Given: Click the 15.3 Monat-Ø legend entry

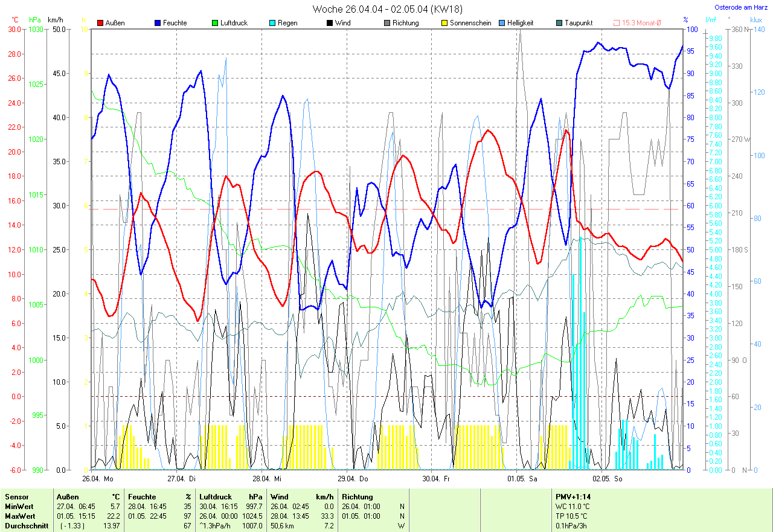Looking at the screenshot, I should point(637,23).
